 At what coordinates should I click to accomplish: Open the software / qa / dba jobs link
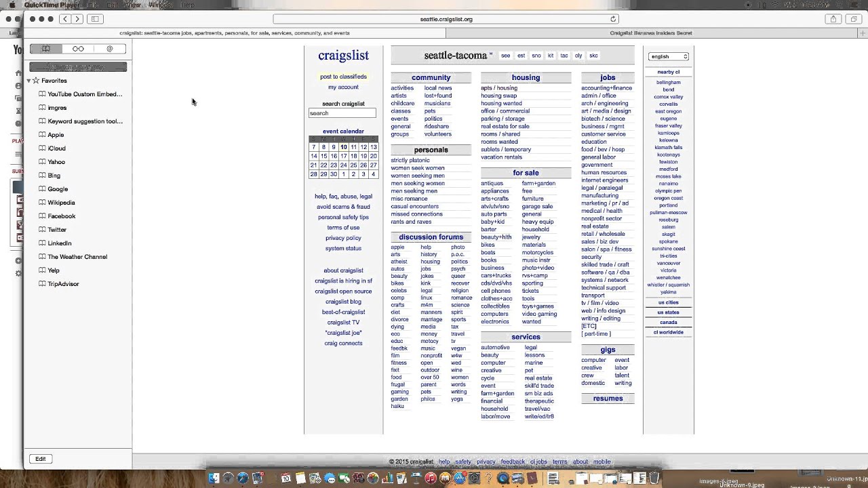coord(605,272)
